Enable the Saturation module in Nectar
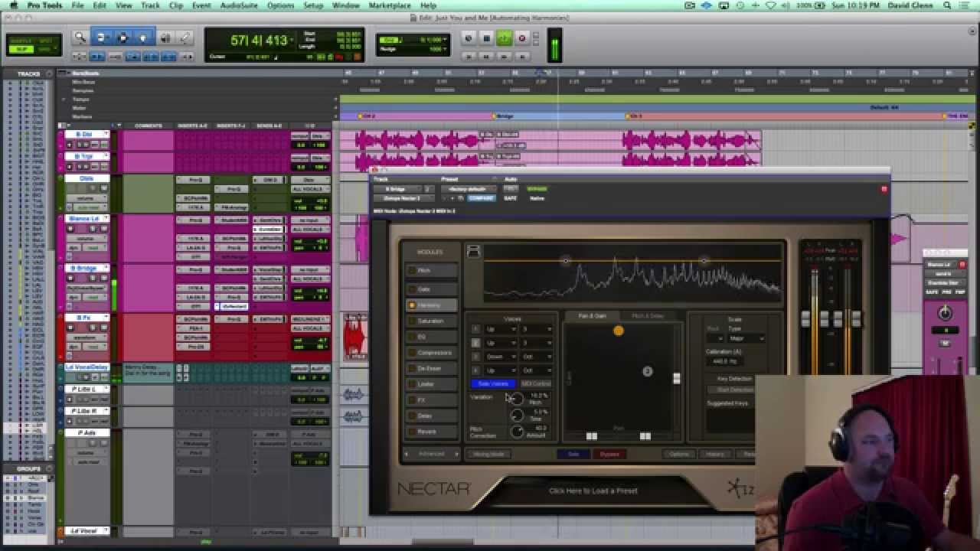Viewport: 980px width, 551px height. pos(412,321)
